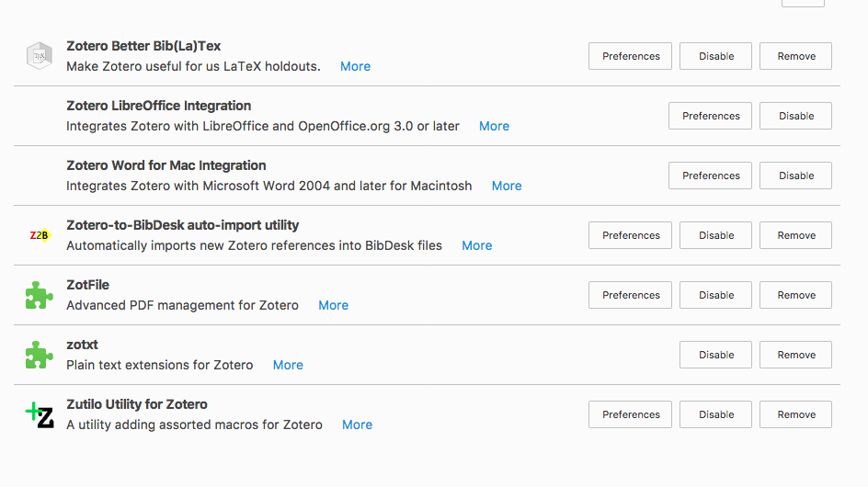
Task: Remove the zotxt extension
Action: (795, 355)
